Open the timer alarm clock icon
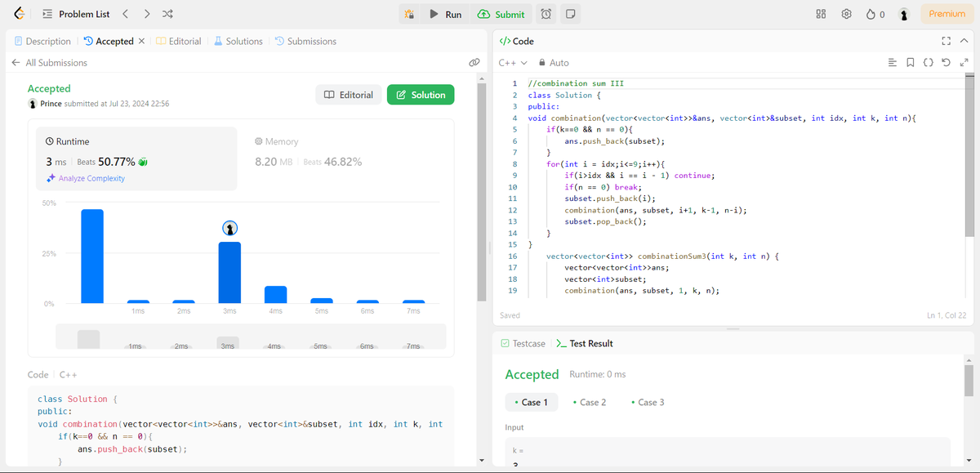Image resolution: width=980 pixels, height=473 pixels. [546, 14]
